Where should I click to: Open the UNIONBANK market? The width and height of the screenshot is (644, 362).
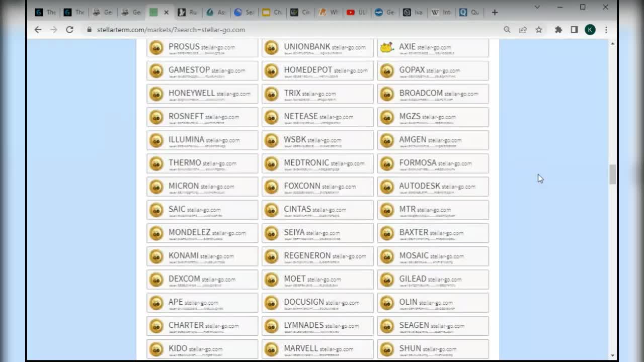point(317,48)
